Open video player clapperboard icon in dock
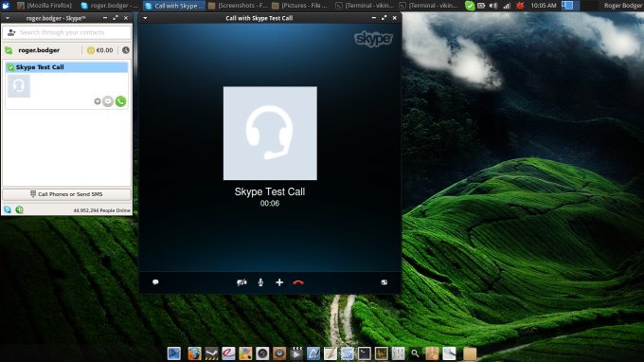This screenshot has height=362, width=644. (x=296, y=353)
